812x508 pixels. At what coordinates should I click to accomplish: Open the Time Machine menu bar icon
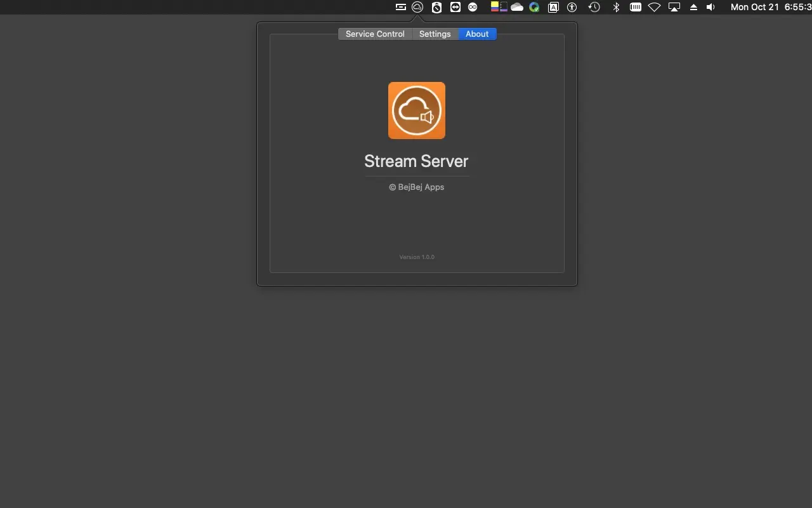coord(594,7)
